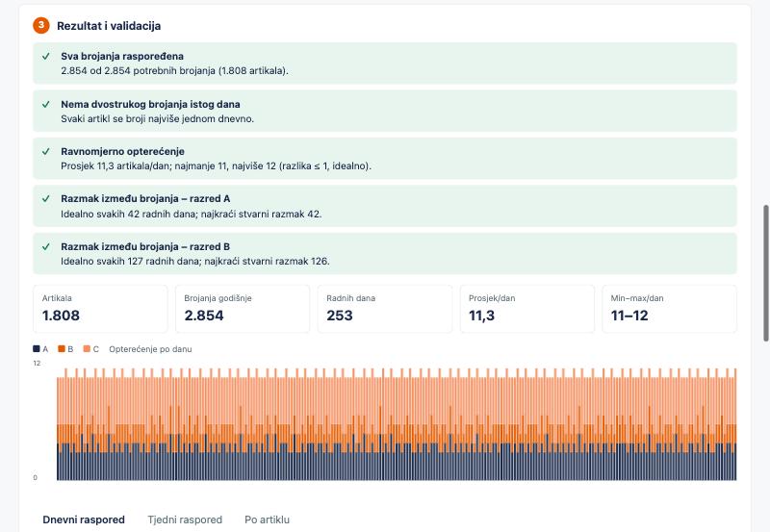Click the Sva brojanja raspoređena title
The width and height of the screenshot is (770, 532).
122,57
